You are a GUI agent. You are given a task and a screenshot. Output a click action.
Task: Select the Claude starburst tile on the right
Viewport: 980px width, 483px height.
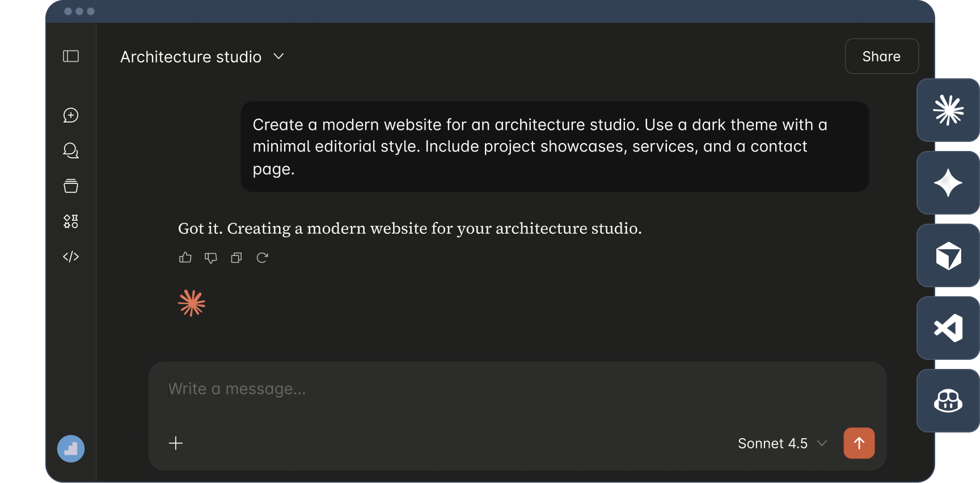pyautogui.click(x=948, y=110)
